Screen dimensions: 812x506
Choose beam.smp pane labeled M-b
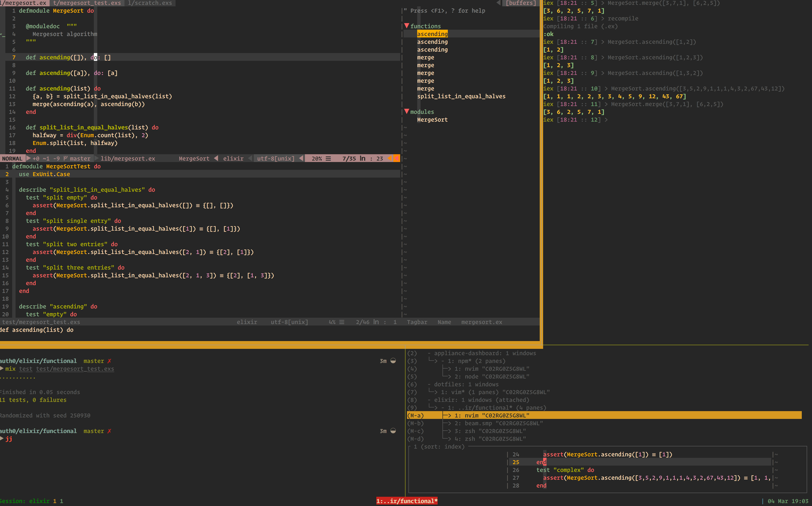point(498,423)
